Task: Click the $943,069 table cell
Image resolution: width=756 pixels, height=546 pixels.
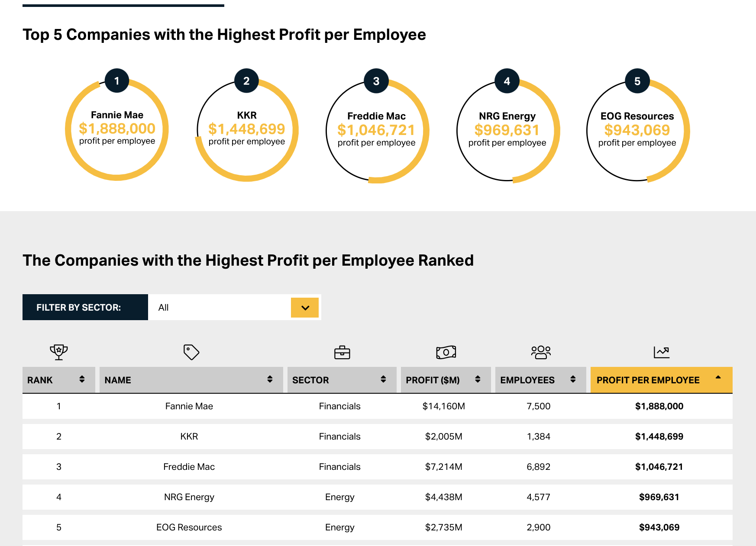Action: (659, 527)
